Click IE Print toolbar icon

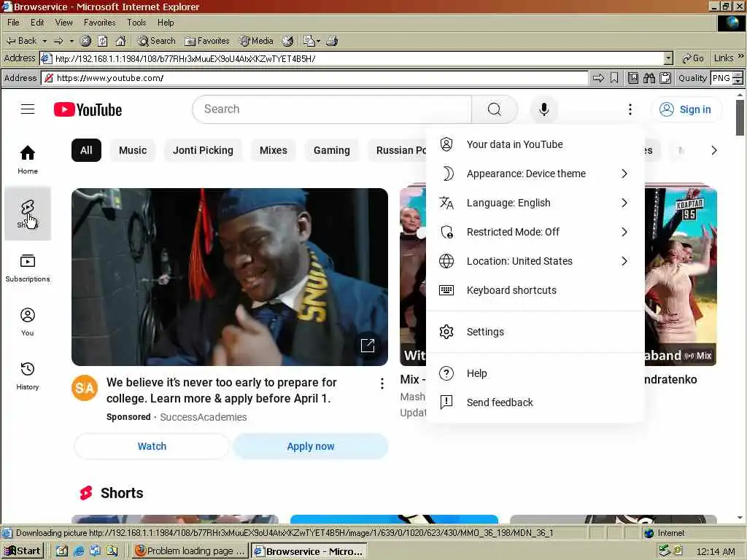pyautogui.click(x=332, y=41)
